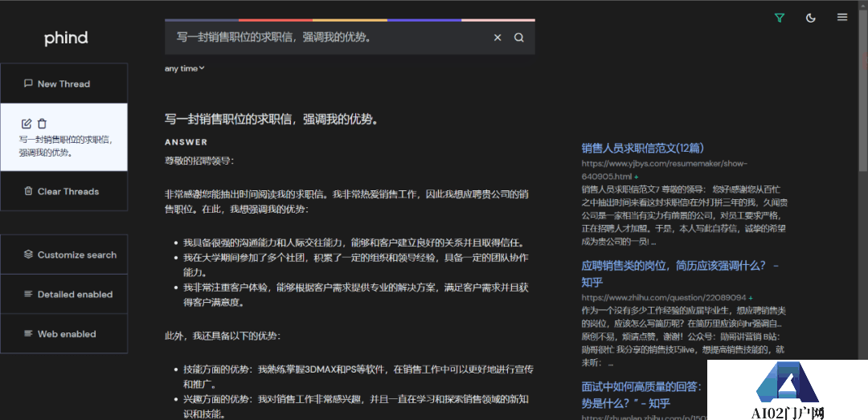This screenshot has height=420, width=868.
Task: Select Clear Threads button
Action: tap(64, 191)
